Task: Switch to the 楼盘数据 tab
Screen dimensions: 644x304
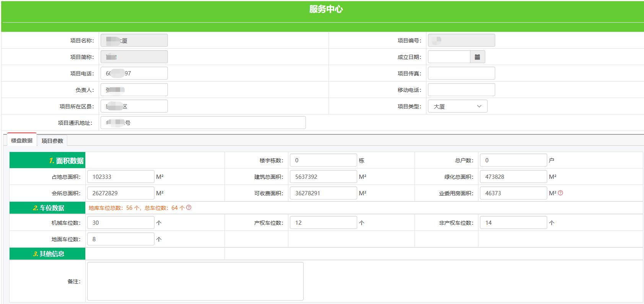Action: point(22,141)
